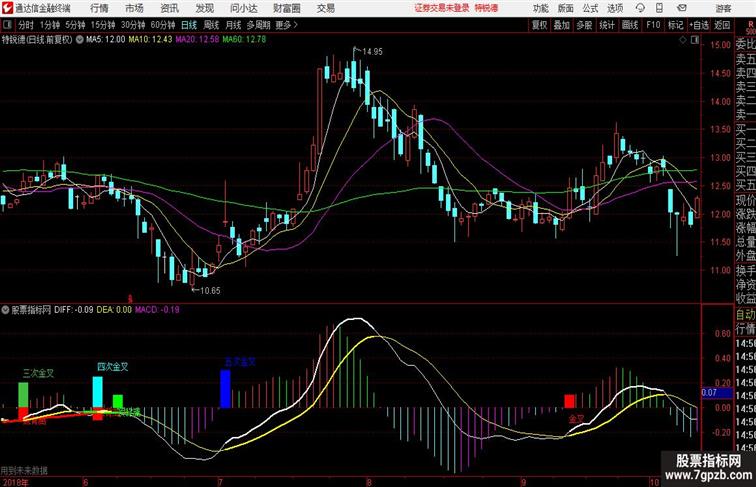Select the 日线 daily period tab
This screenshot has height=487, width=756.
tap(189, 25)
